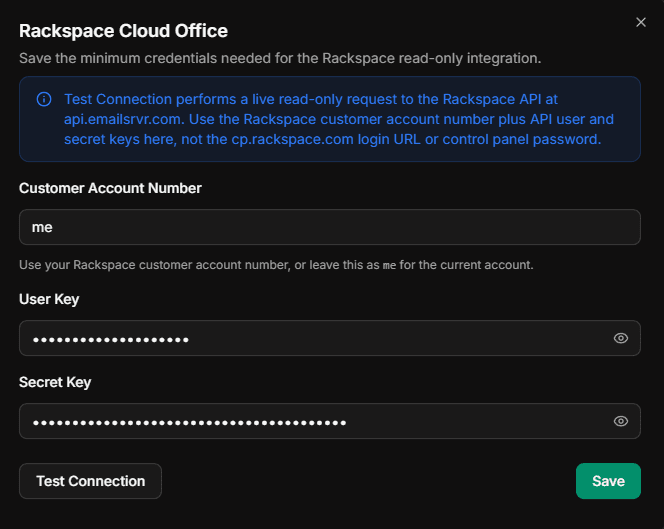This screenshot has width=664, height=529.
Task: Focus the Customer Account Number field
Action: (330, 227)
